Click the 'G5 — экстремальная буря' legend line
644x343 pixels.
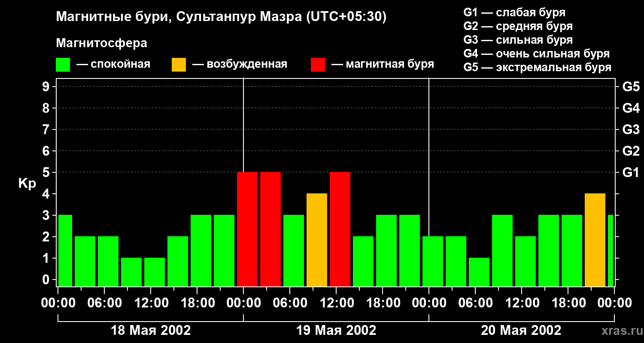[x=537, y=68]
